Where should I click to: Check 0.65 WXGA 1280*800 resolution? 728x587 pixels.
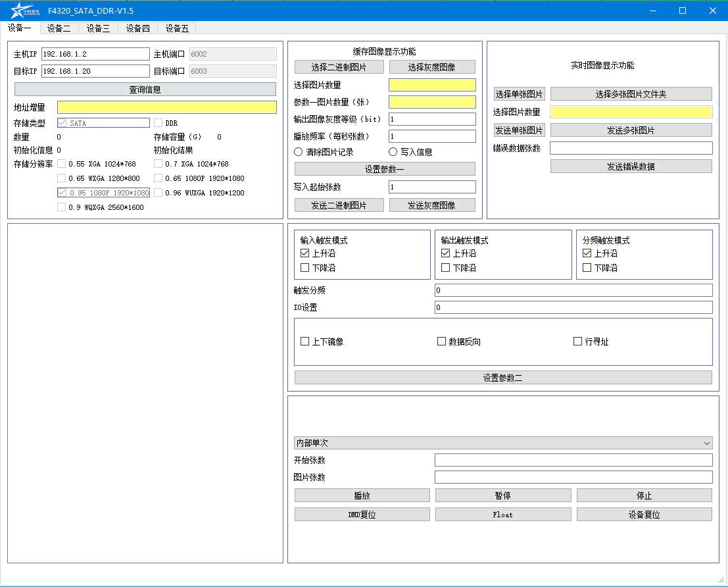(x=61, y=178)
